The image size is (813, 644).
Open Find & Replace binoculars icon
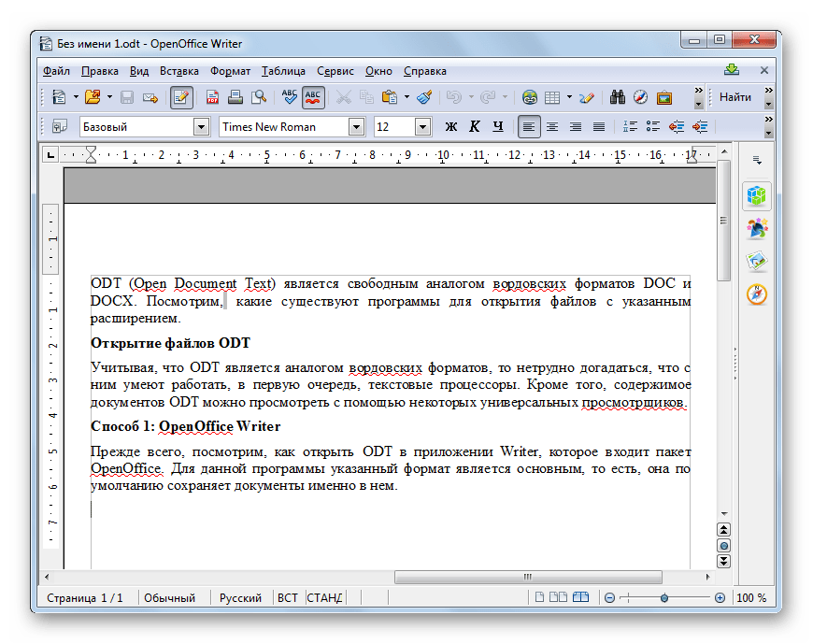[x=617, y=97]
